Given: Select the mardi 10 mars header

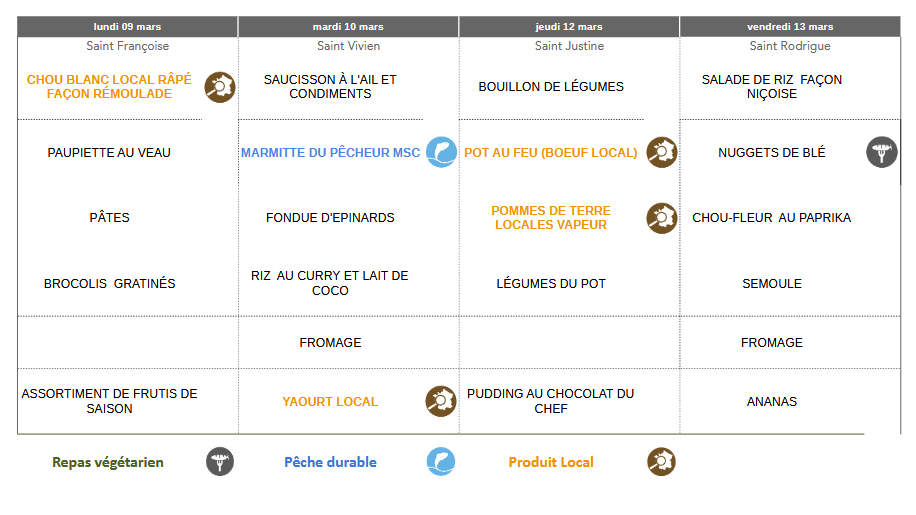Looking at the screenshot, I should 348,26.
